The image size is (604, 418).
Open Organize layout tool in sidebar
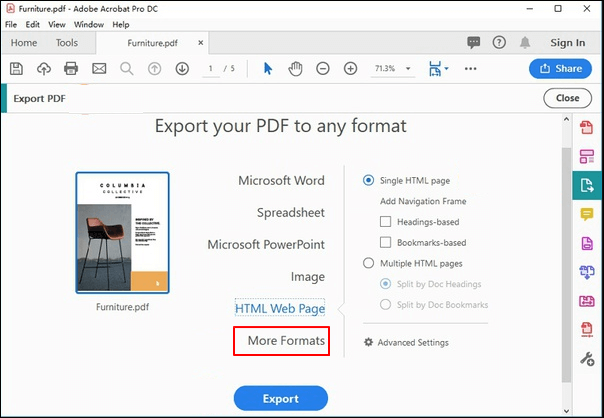(587, 156)
